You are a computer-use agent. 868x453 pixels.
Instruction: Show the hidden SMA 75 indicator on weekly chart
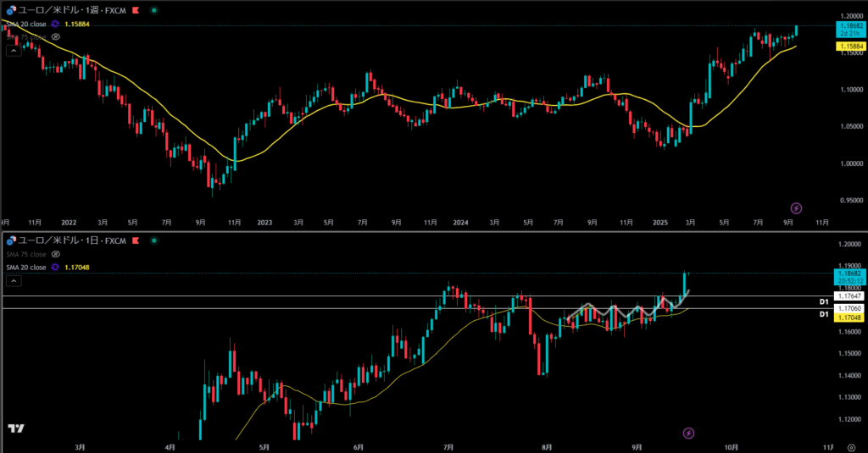(56, 37)
